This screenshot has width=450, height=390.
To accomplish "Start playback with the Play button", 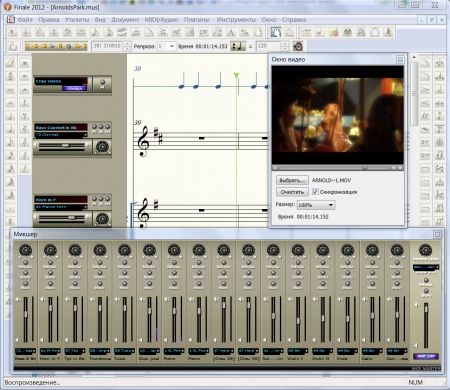I will pyautogui.click(x=52, y=46).
